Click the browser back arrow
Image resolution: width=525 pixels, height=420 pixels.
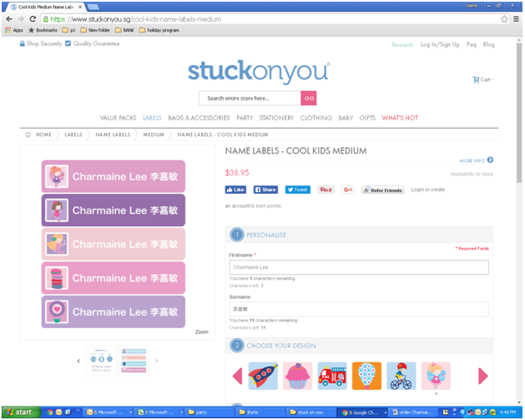point(9,19)
